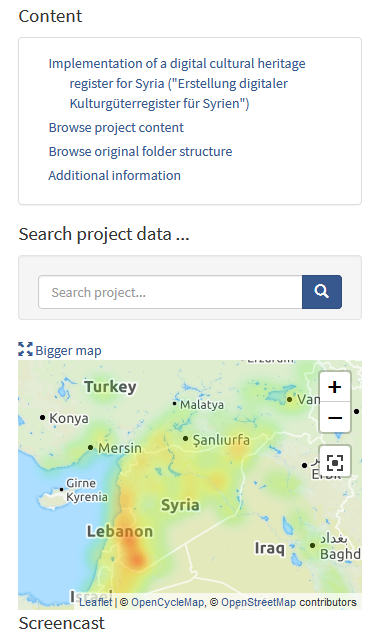This screenshot has height=637, width=378.
Task: Zoom in on the map
Action: (x=335, y=387)
